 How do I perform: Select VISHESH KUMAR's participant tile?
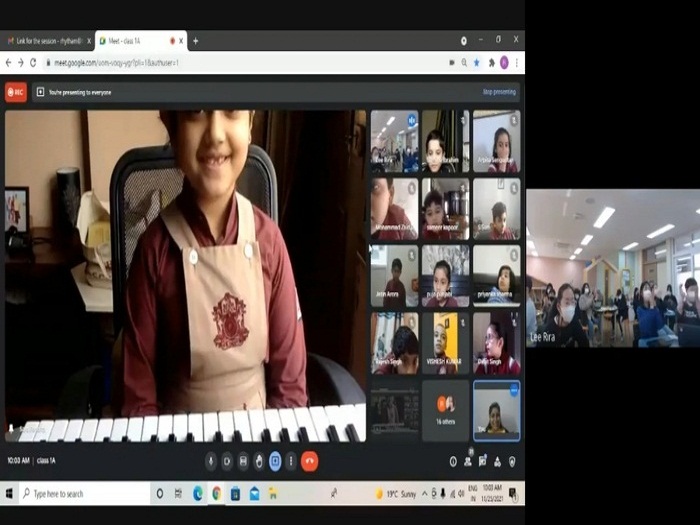pos(446,343)
